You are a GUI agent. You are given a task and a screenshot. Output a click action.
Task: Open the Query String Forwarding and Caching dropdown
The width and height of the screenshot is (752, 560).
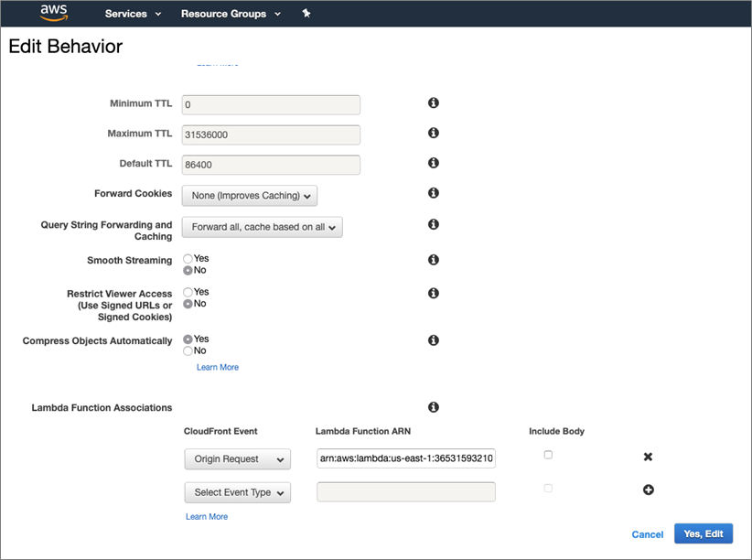[262, 226]
